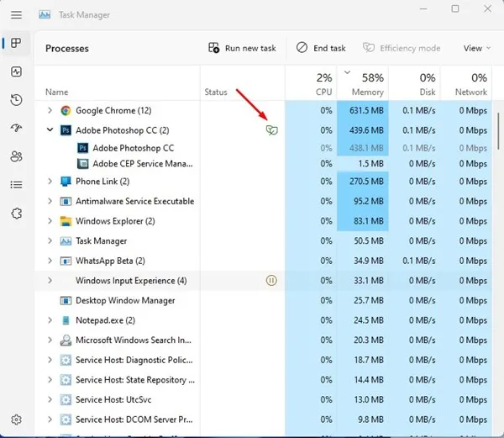The height and width of the screenshot is (438, 504).
Task: Expand Windows Input Experience (4) group
Action: (x=50, y=281)
